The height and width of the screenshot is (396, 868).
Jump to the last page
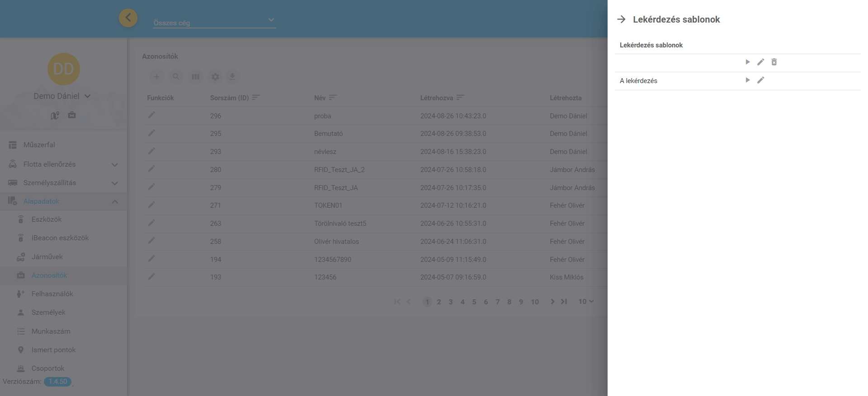click(x=564, y=302)
